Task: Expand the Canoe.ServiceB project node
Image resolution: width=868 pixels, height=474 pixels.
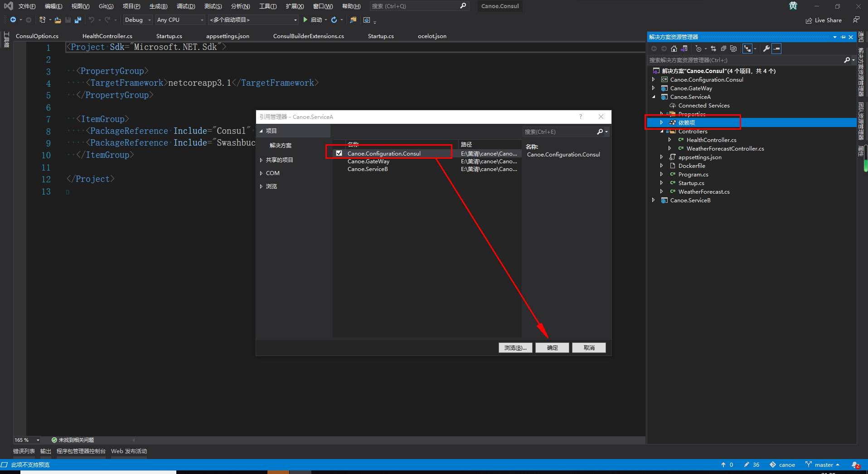Action: (x=653, y=200)
